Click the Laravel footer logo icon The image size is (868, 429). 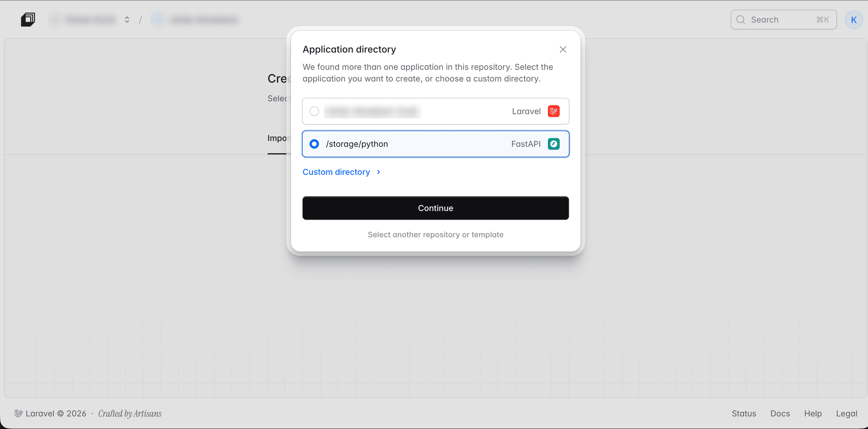(x=19, y=414)
